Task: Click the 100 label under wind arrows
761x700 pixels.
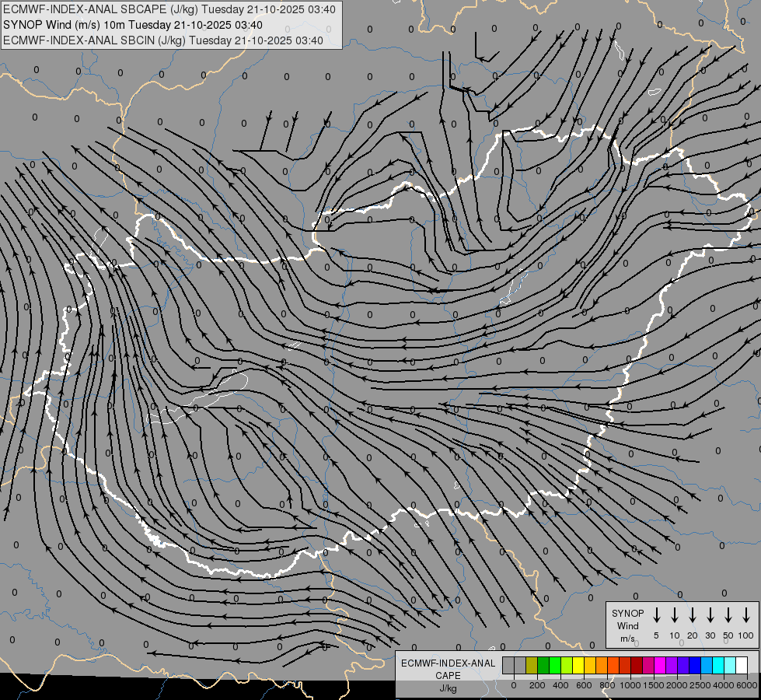Action: coord(746,635)
